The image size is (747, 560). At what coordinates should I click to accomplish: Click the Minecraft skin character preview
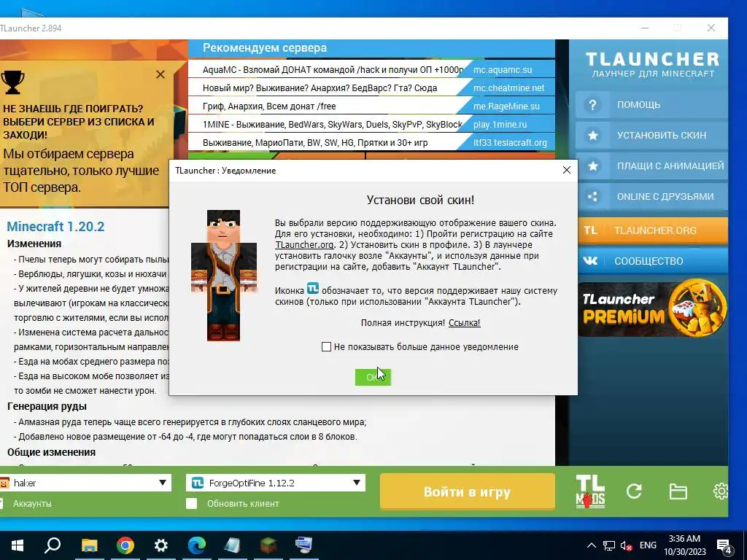(223, 275)
